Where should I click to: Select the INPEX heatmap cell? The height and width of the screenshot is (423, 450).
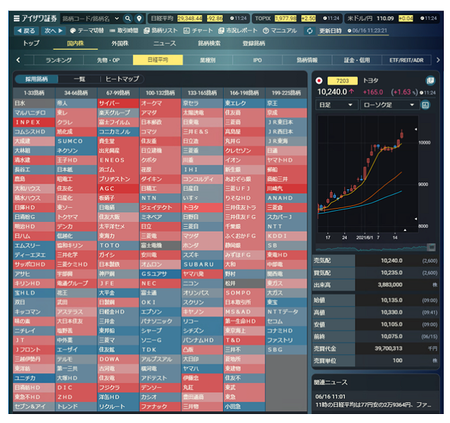34,122
